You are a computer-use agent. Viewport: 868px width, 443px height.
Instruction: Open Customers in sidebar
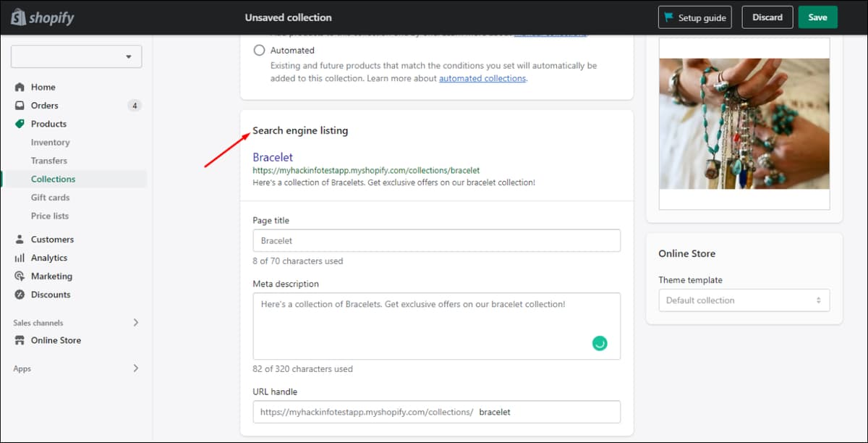tap(52, 239)
